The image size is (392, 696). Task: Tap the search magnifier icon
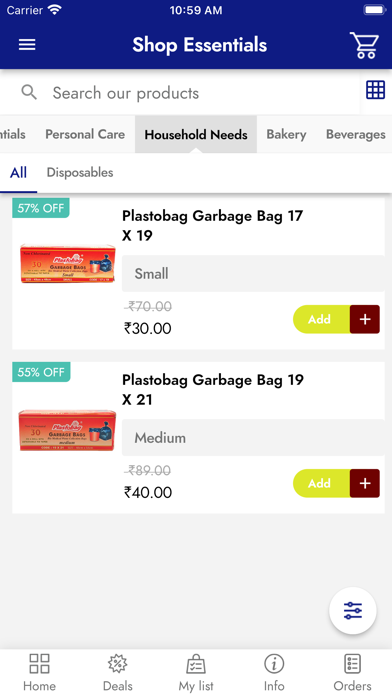[x=29, y=92]
